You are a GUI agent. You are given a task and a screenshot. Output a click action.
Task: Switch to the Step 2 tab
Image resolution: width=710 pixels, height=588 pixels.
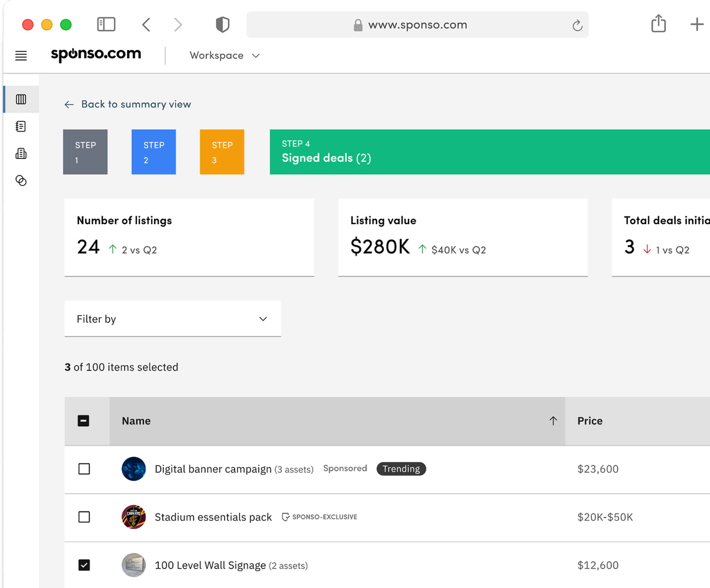tap(154, 152)
